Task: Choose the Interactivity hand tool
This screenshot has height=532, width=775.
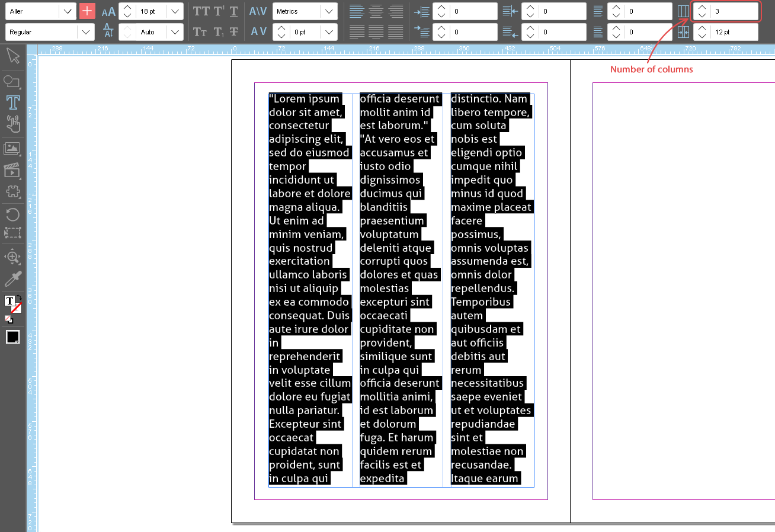Action: tap(12, 124)
